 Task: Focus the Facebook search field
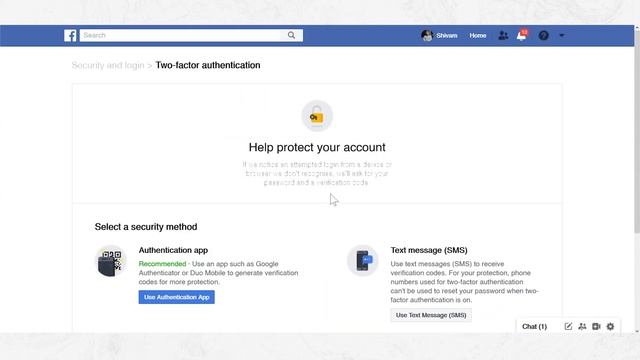tap(180, 36)
